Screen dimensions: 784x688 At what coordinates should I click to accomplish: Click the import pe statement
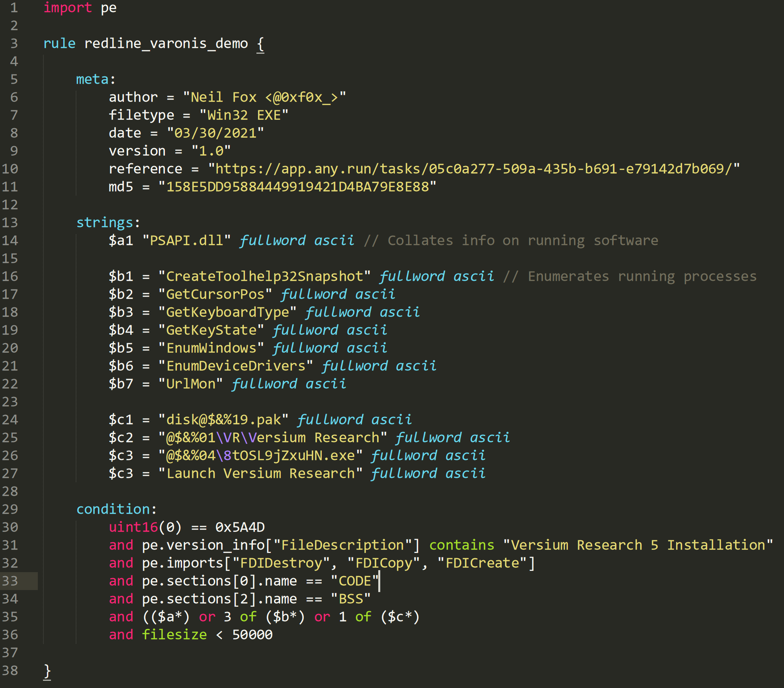point(80,8)
